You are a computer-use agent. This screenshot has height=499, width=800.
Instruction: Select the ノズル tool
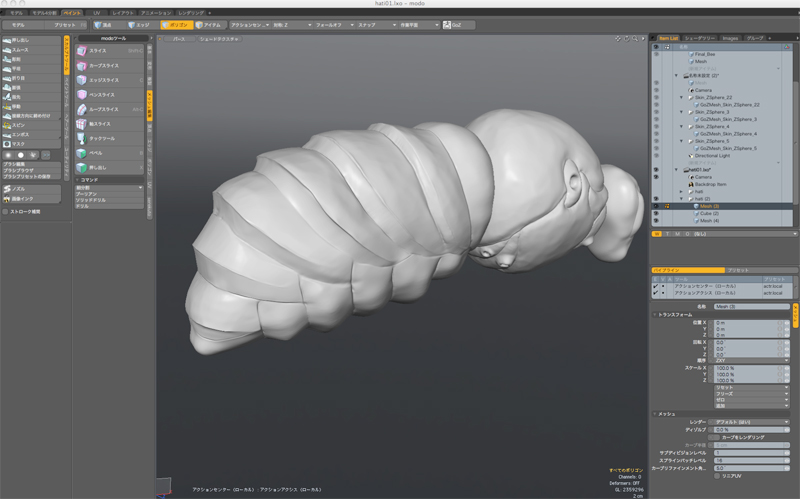[x=31, y=189]
